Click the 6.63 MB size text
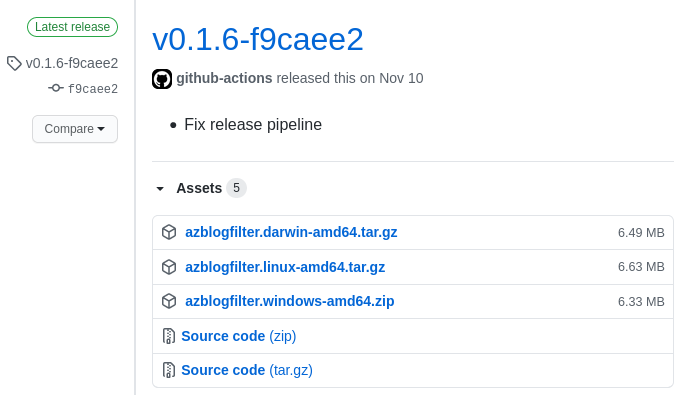 pyautogui.click(x=641, y=267)
